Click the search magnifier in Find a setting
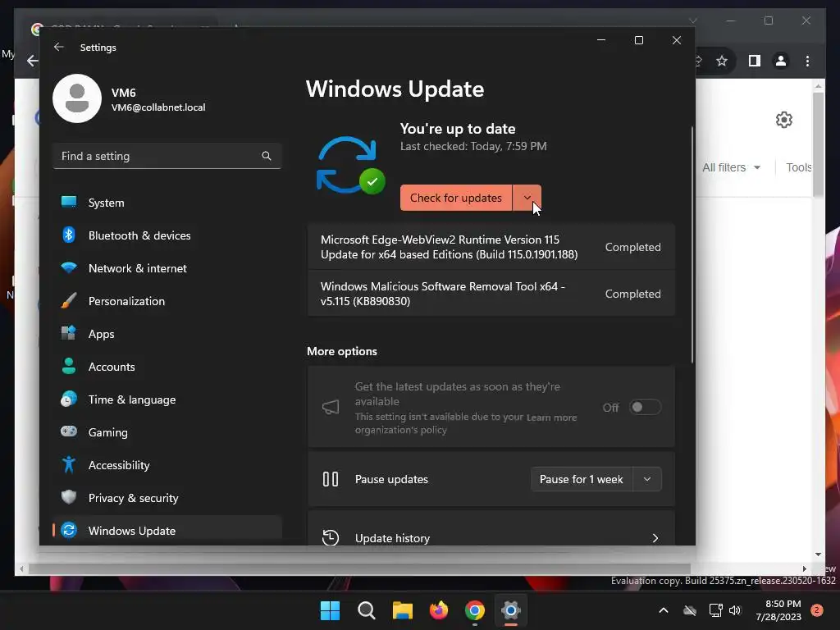The width and height of the screenshot is (840, 630). coord(267,156)
